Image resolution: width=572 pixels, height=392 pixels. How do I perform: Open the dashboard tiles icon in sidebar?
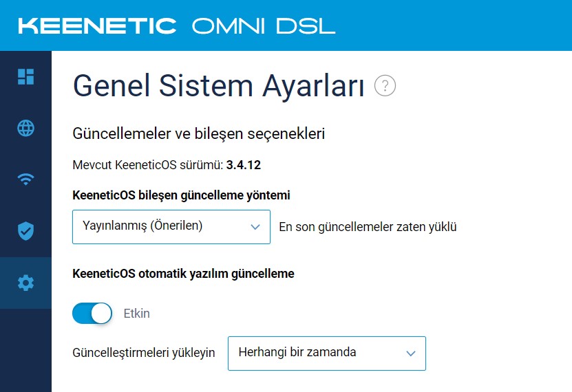25,76
